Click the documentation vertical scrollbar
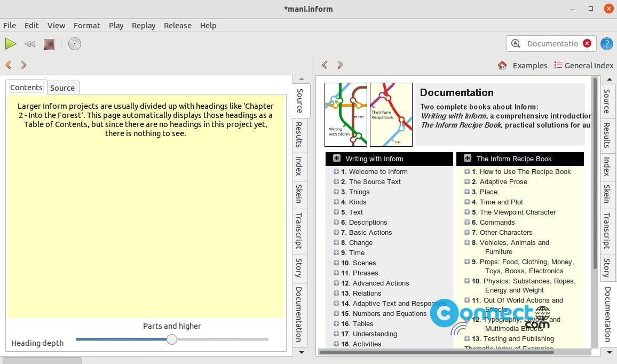 tap(595, 173)
